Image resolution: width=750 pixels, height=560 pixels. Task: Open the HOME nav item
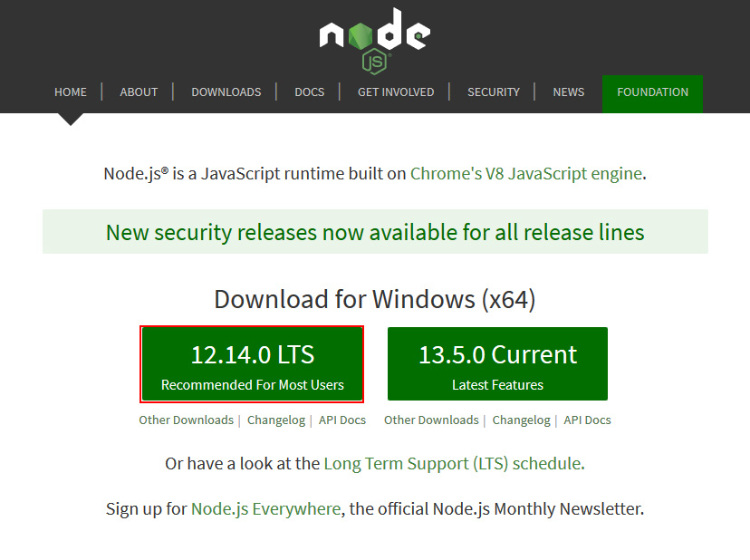pyautogui.click(x=71, y=92)
